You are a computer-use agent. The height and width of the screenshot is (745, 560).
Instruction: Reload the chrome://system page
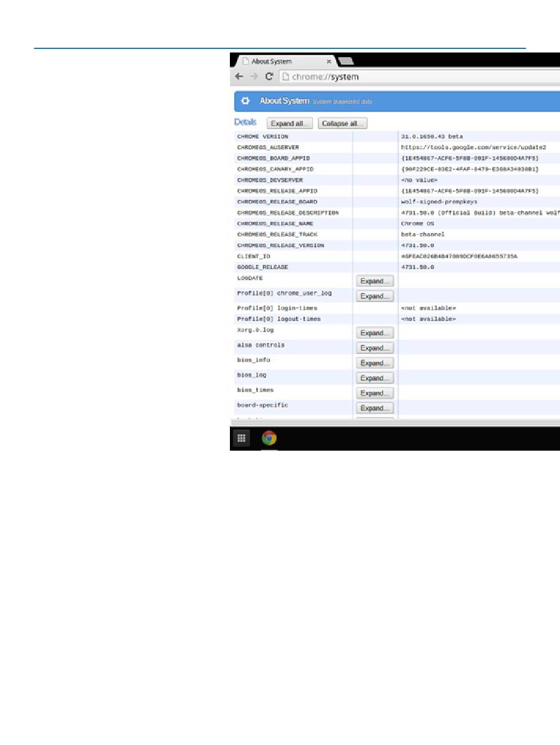click(269, 77)
